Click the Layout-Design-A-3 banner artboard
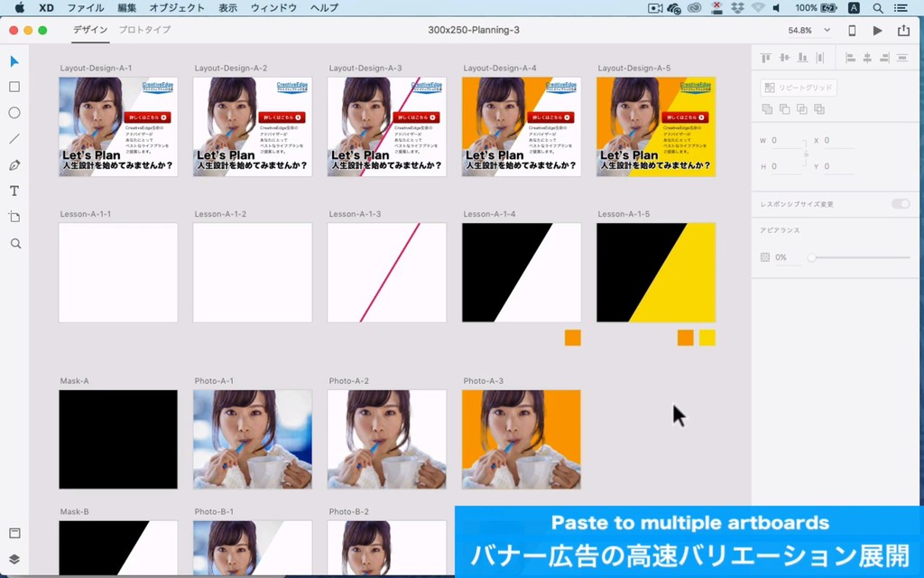The height and width of the screenshot is (578, 924). pos(387,126)
